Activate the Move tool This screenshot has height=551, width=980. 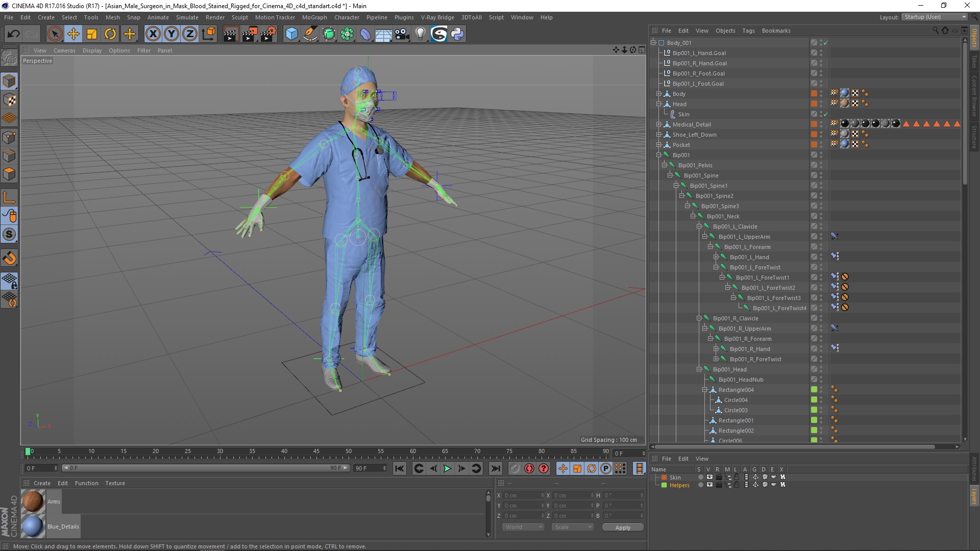click(73, 34)
